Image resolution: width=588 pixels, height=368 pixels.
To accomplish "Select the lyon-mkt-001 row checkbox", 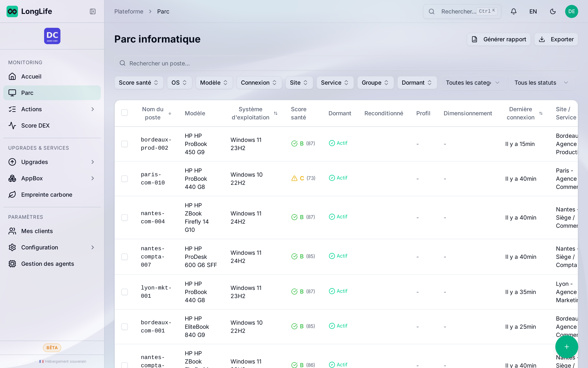I will [x=124, y=292].
